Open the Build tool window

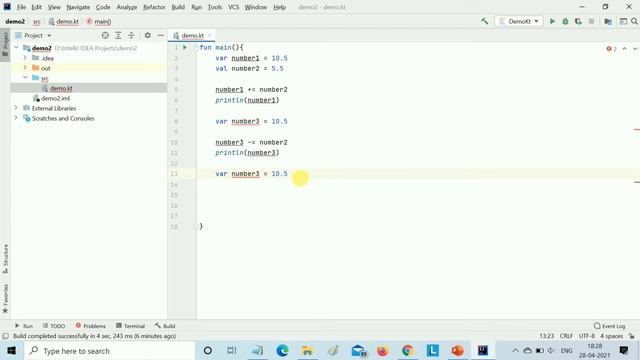[165, 326]
